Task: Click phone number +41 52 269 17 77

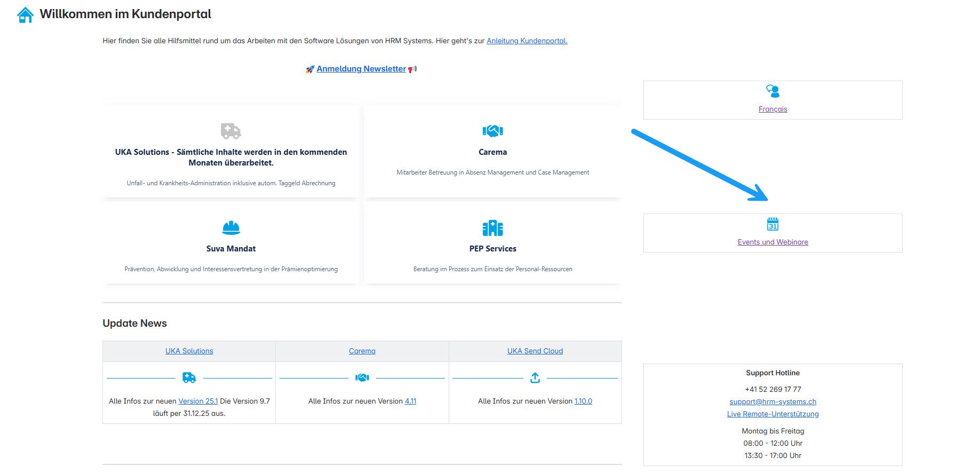Action: (773, 389)
